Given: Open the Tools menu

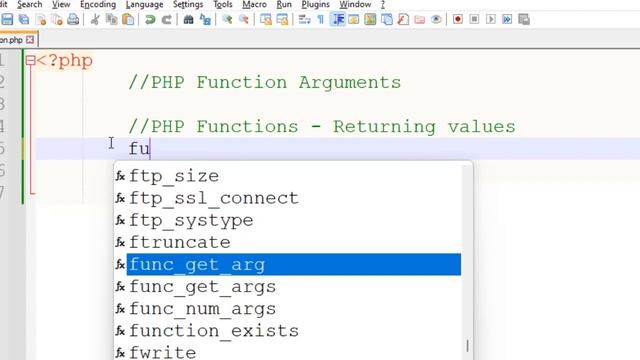Looking at the screenshot, I should (x=223, y=4).
